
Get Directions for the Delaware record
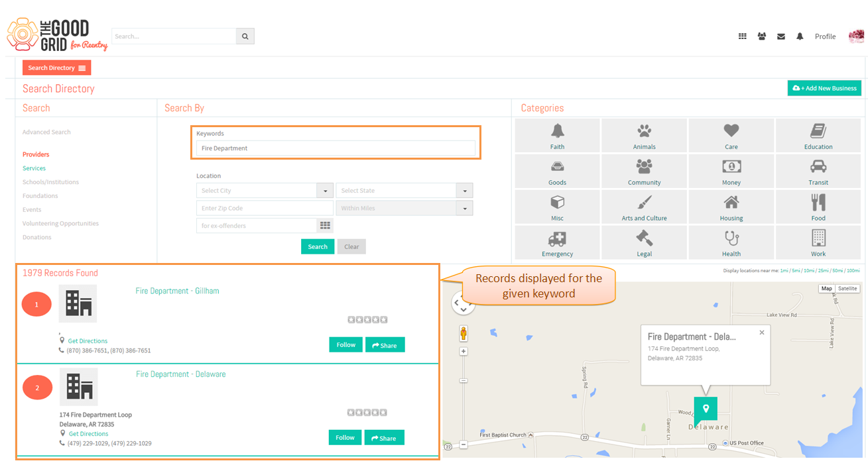tap(88, 434)
